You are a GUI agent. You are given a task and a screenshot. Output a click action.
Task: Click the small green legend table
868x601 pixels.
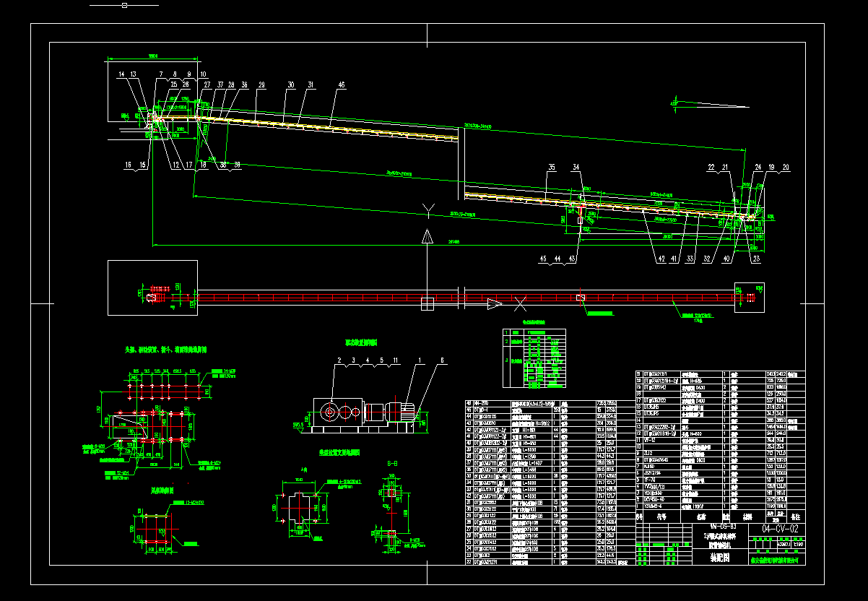coord(536,358)
